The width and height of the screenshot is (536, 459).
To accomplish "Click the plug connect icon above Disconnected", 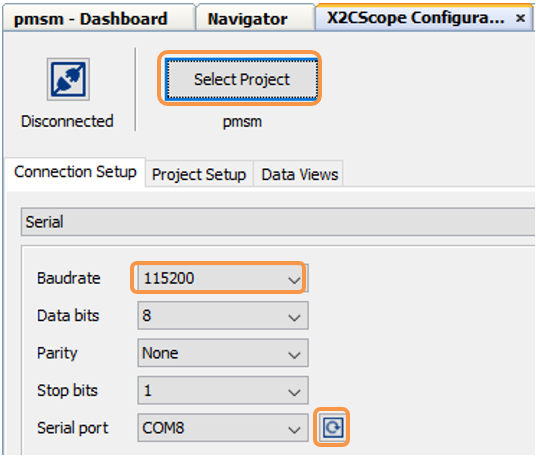I will (x=68, y=79).
